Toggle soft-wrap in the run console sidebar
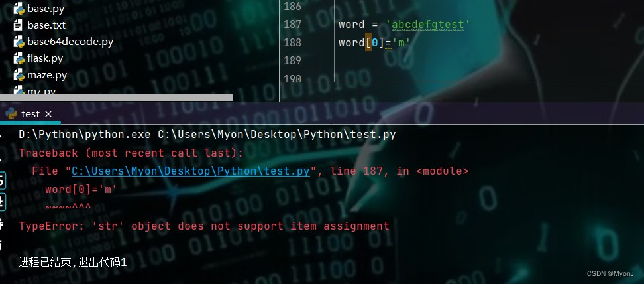The image size is (644, 284). pyautogui.click(x=2, y=180)
